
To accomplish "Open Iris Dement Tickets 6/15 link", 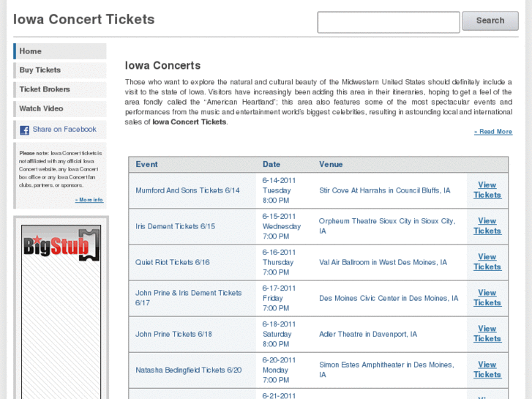I will [175, 226].
